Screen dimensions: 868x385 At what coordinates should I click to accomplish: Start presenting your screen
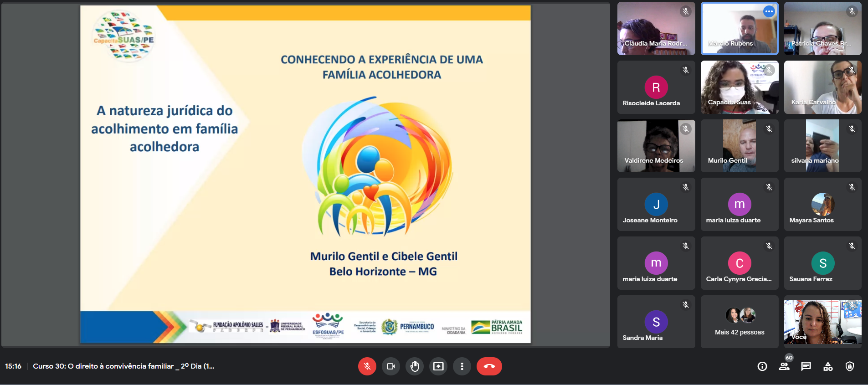click(x=438, y=366)
